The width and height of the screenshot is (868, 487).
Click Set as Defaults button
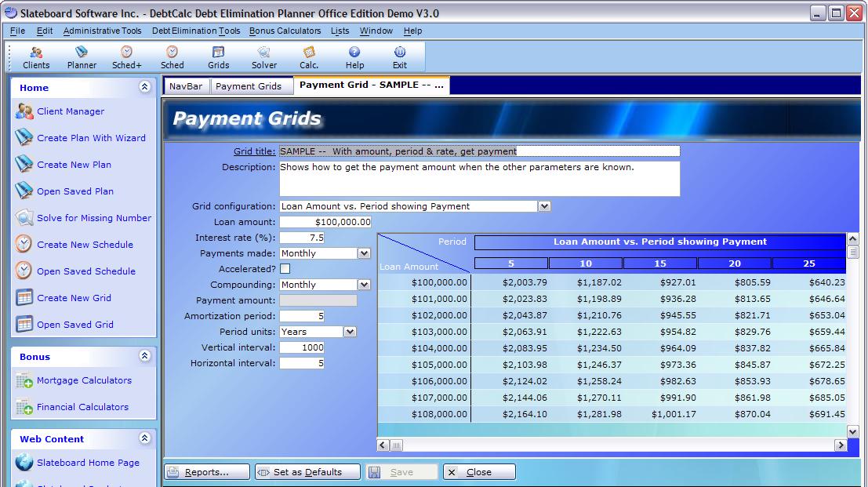307,472
